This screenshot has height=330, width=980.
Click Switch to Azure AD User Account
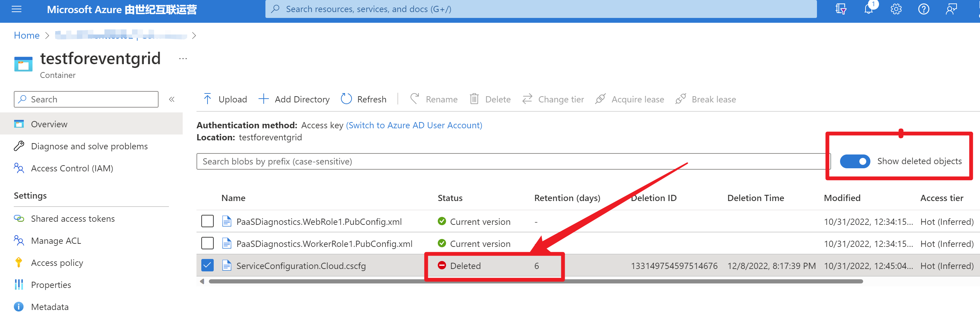(414, 125)
